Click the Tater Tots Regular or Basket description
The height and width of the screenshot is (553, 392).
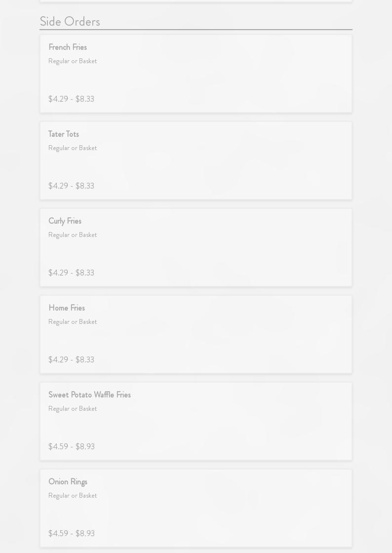click(x=73, y=148)
